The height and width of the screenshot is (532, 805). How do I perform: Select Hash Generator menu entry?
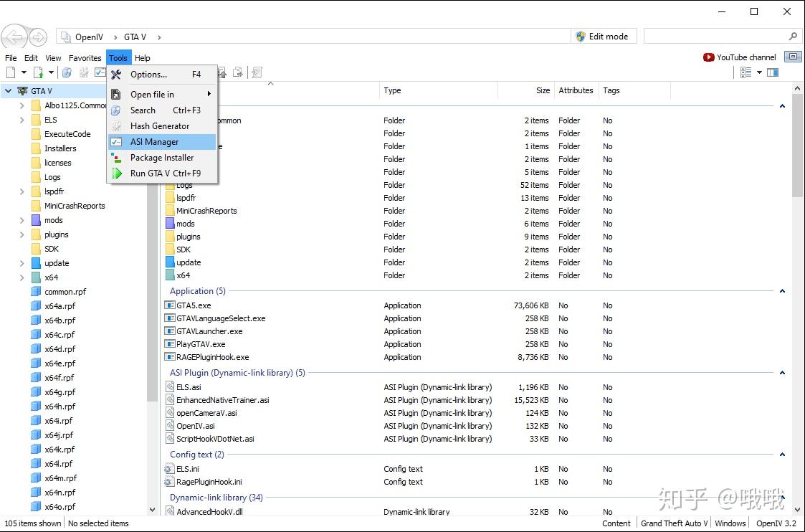162,126
